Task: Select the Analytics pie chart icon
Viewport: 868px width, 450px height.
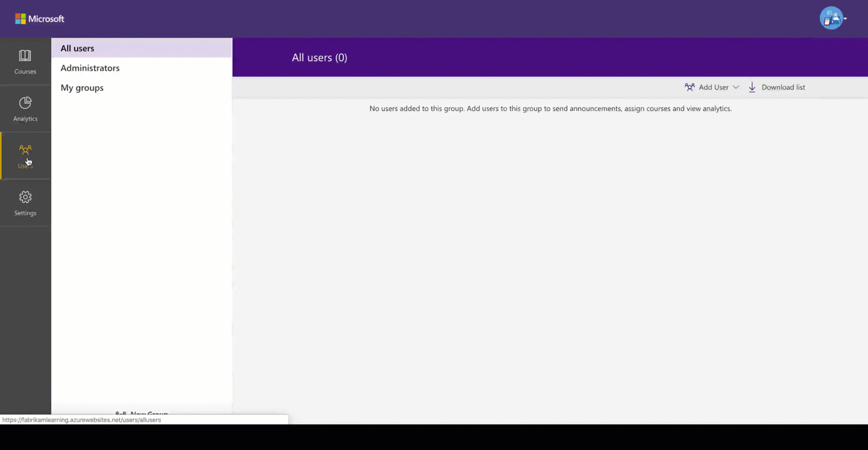Action: pos(25,103)
